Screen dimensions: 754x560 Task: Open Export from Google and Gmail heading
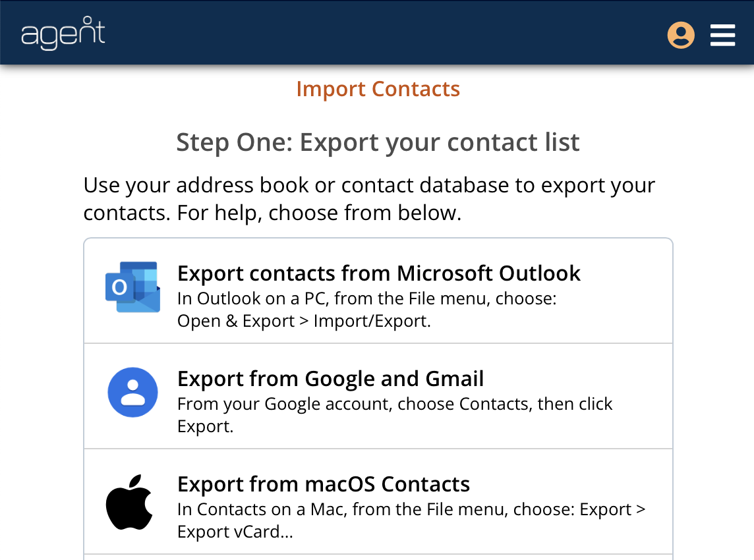point(330,379)
